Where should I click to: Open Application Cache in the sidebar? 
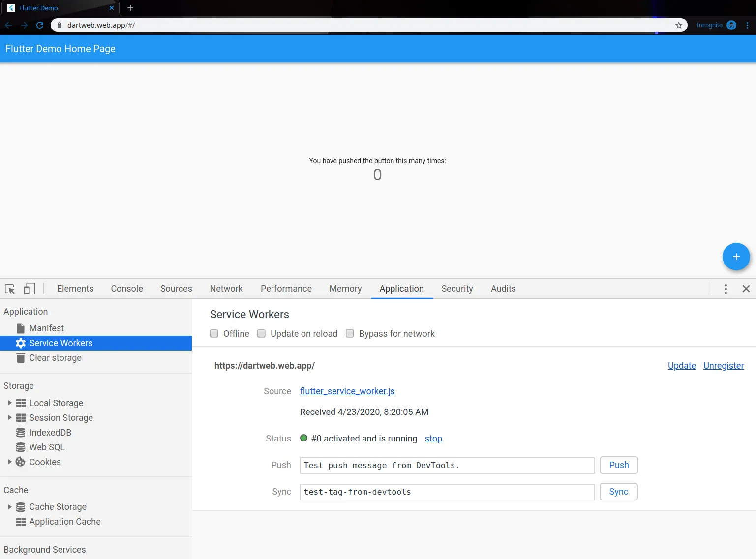pyautogui.click(x=64, y=521)
